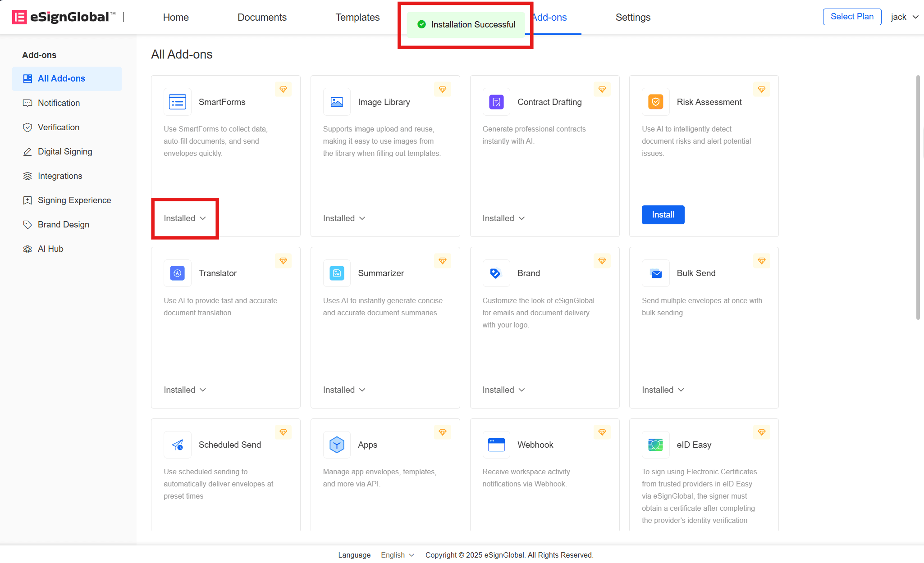Image resolution: width=924 pixels, height=563 pixels.
Task: Expand the SmartForms Installed dropdown
Action: (185, 218)
